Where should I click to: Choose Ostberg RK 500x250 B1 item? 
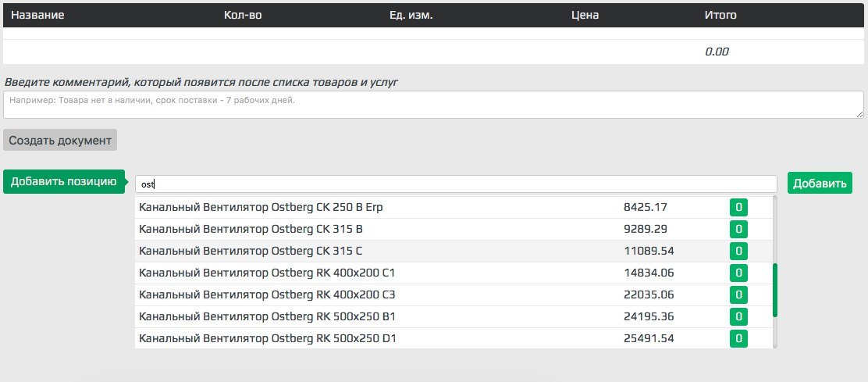click(x=454, y=316)
